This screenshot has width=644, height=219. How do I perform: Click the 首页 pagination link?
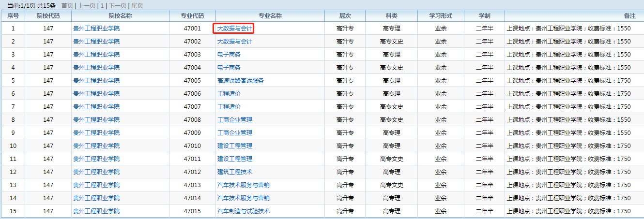(x=67, y=6)
